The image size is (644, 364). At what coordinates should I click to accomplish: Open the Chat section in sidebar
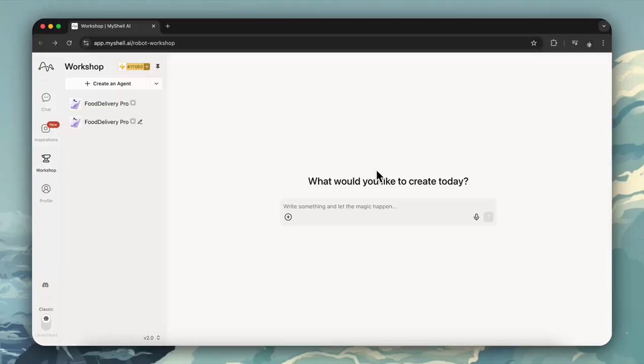(46, 101)
